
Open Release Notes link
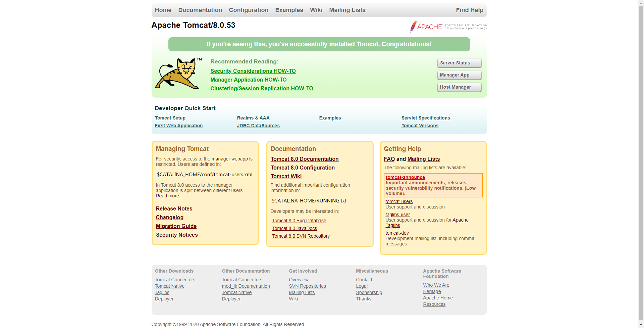[174, 208]
